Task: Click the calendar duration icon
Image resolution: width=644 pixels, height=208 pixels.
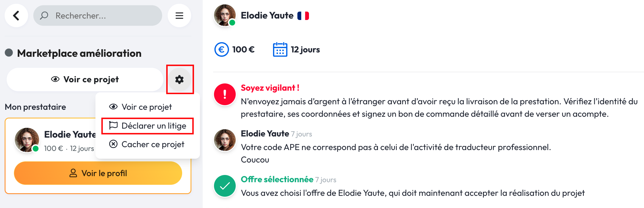Action: point(280,50)
